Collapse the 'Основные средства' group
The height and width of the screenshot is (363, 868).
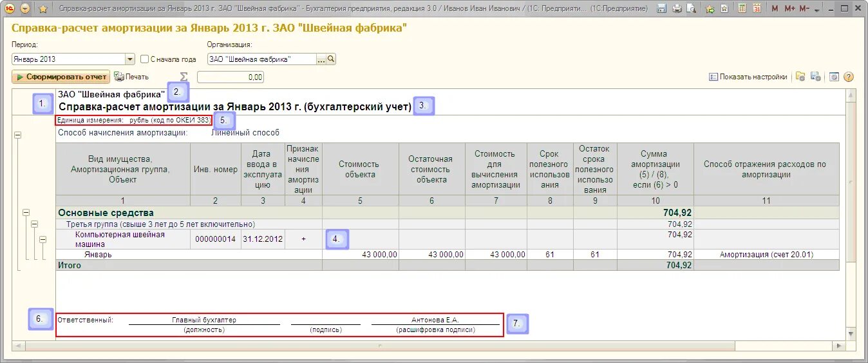tap(26, 212)
